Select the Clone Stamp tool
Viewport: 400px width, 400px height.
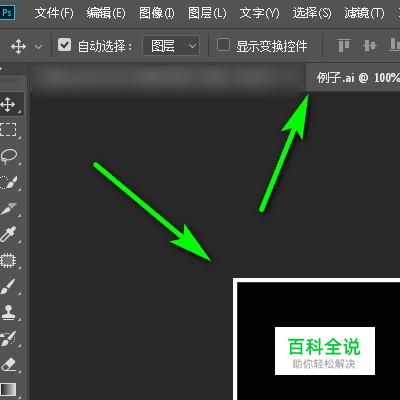[8, 312]
